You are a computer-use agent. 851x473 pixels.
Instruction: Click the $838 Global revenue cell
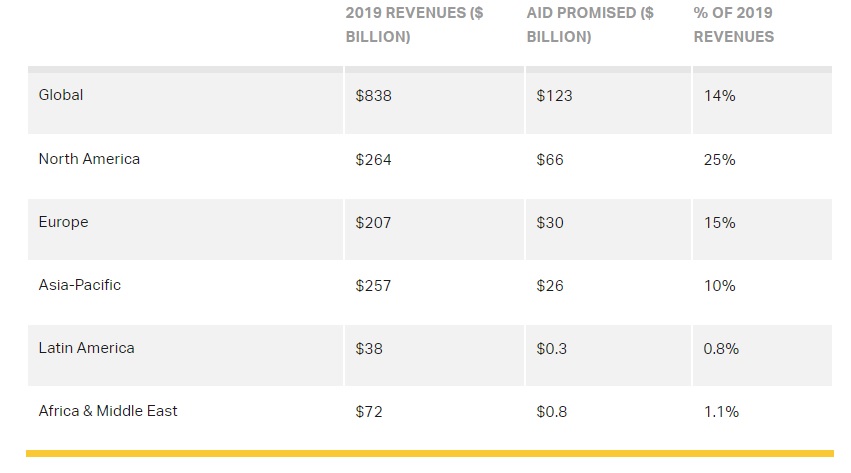(x=371, y=96)
